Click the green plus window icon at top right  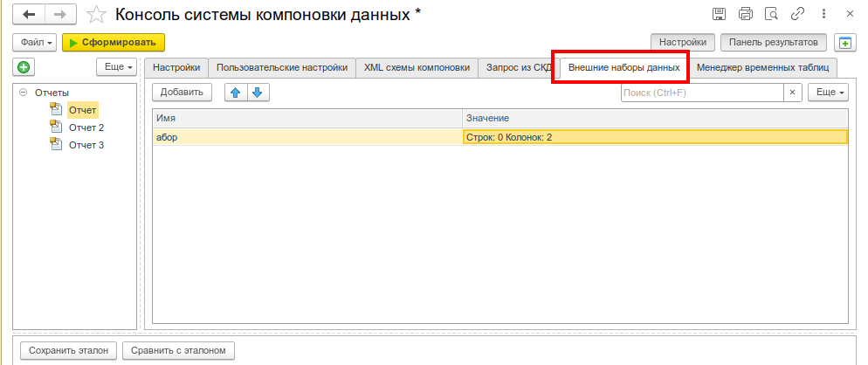click(x=844, y=43)
